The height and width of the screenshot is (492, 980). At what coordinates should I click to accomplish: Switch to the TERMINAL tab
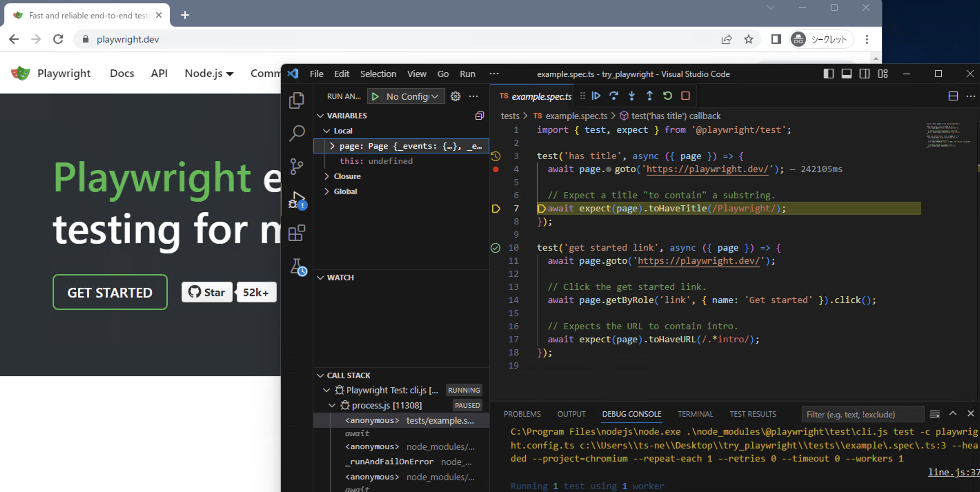[695, 414]
